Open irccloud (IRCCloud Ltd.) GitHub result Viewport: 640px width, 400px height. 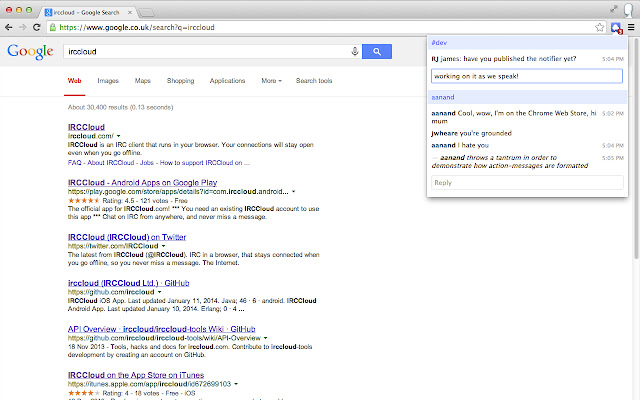[129, 283]
